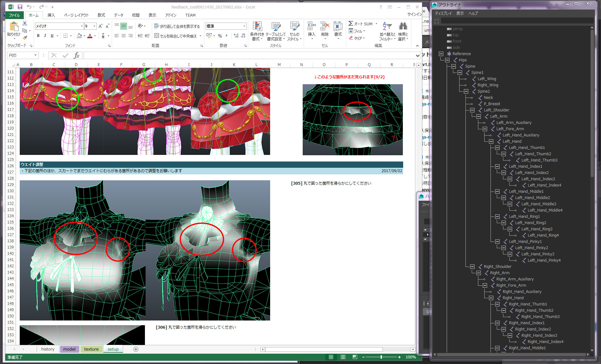Switch to the ページ レイアウト ribbon tab
The image size is (601, 364).
pos(76,15)
